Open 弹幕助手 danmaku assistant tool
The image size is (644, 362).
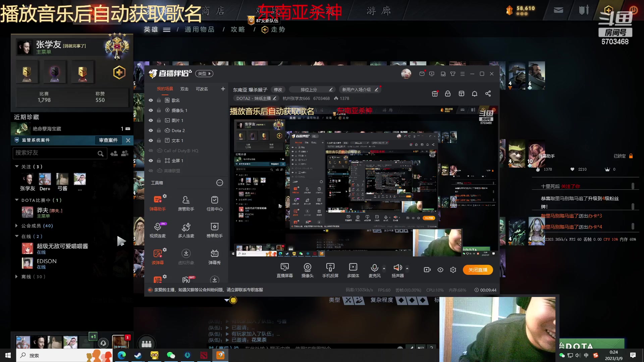pos(157,203)
